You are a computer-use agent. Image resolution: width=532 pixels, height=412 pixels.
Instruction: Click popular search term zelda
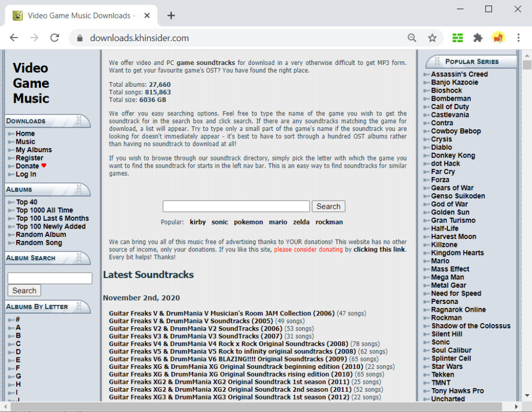point(301,222)
